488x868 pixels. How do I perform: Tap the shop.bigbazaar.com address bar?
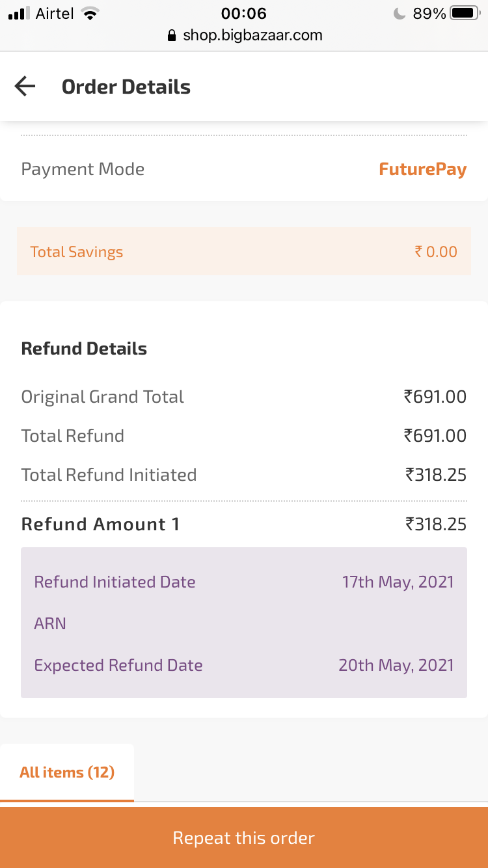tap(252, 35)
